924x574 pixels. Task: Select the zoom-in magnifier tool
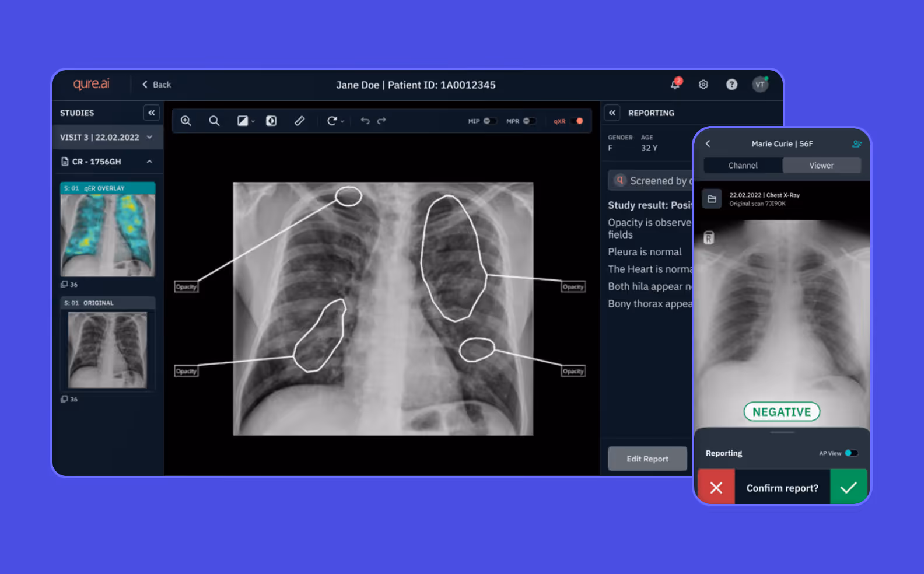[186, 121]
